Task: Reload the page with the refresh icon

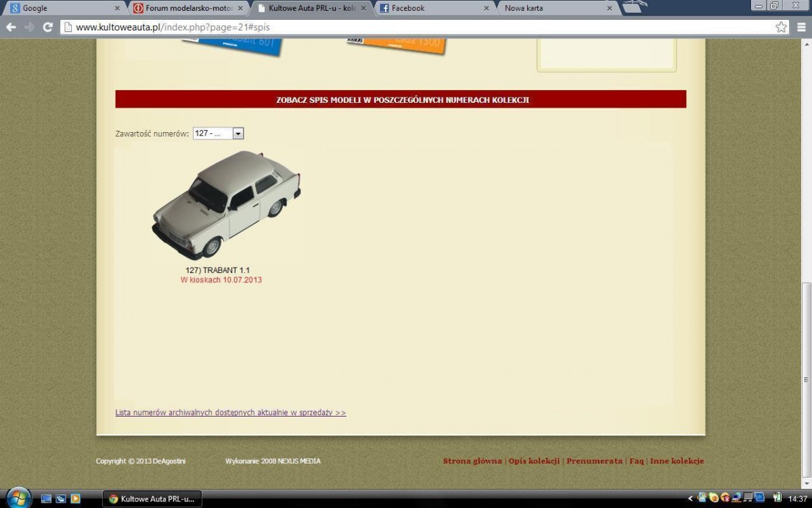Action: point(47,27)
